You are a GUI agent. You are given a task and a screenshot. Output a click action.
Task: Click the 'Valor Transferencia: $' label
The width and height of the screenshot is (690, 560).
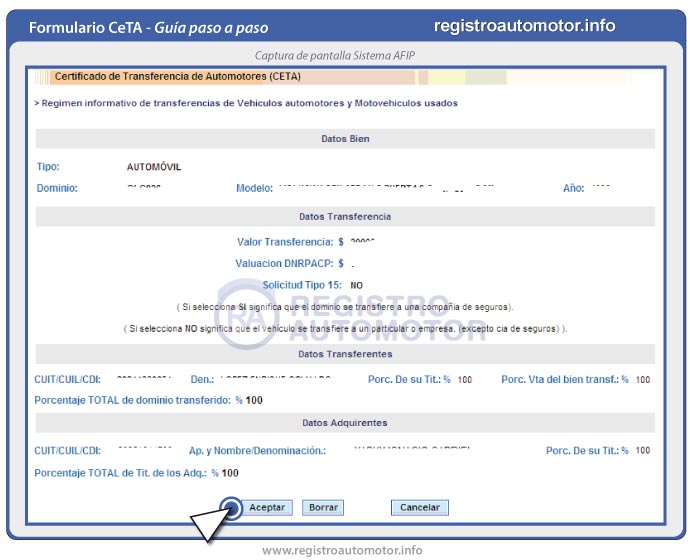(x=290, y=242)
